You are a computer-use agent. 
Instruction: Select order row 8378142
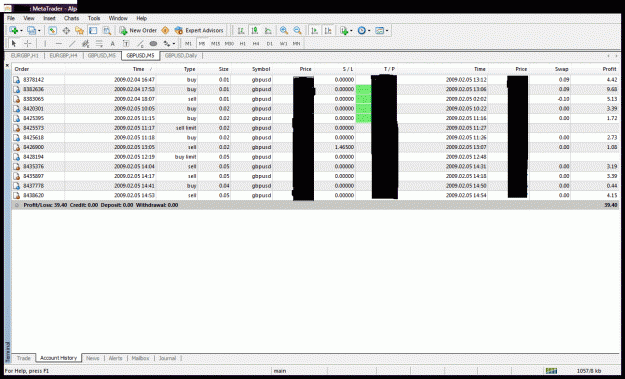pos(316,80)
